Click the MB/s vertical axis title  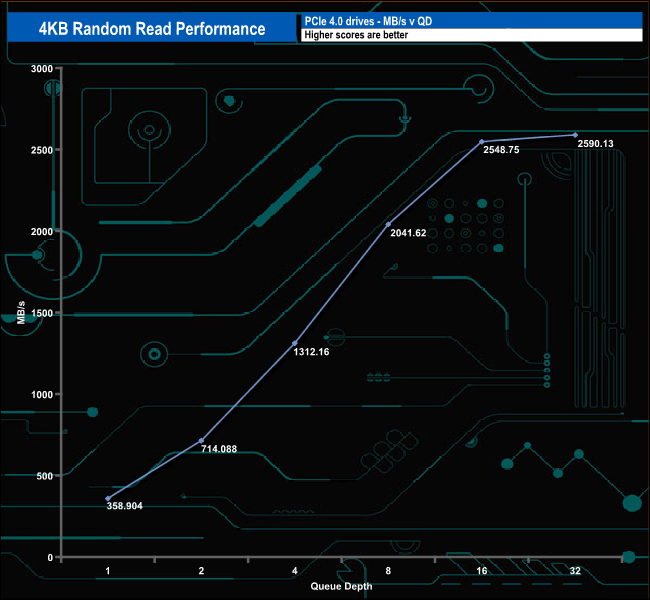click(21, 310)
